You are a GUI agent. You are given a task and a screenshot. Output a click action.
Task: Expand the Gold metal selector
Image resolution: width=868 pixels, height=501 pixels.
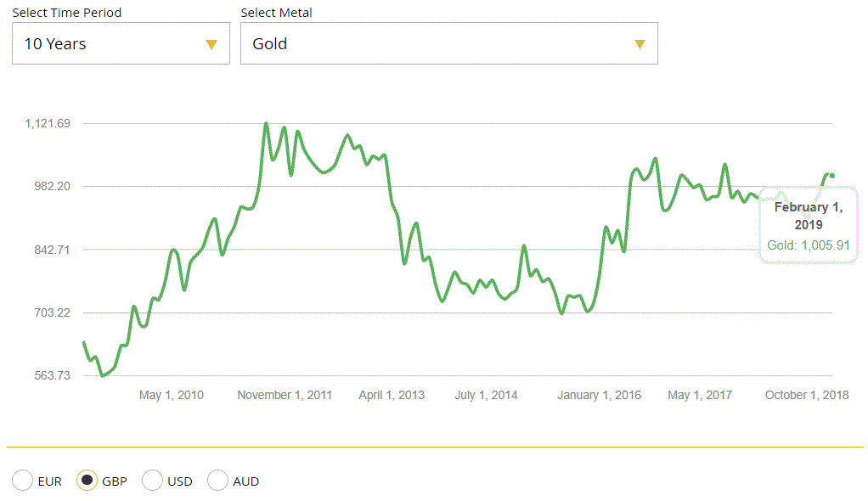[448, 43]
